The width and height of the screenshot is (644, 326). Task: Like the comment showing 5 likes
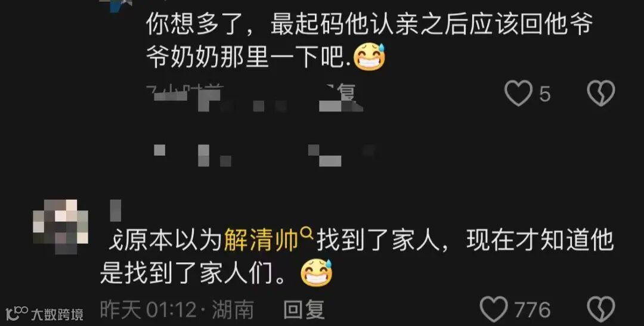[x=518, y=93]
